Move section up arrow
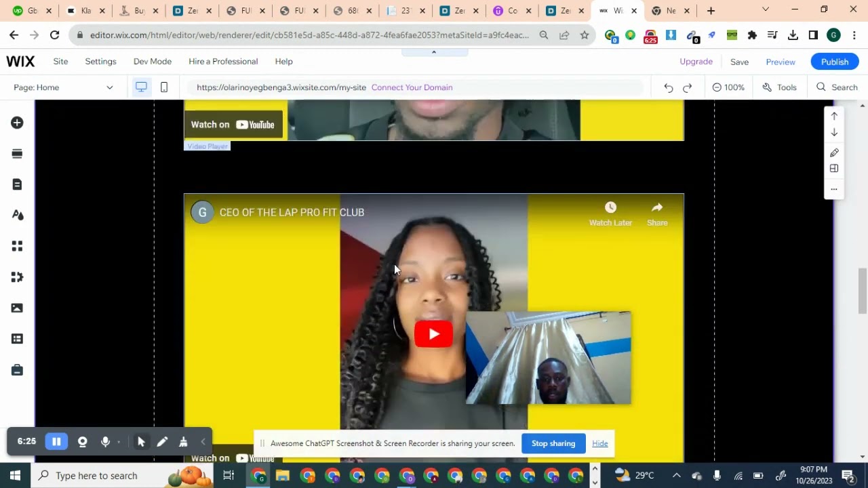Screen dimensions: 868x488 834,116
